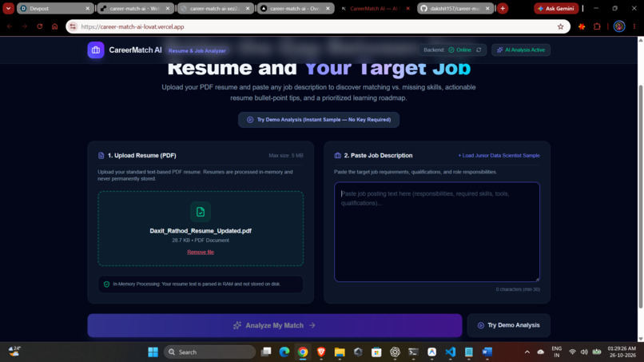Open the tab search dropdown
The image size is (644, 362).
8,8
